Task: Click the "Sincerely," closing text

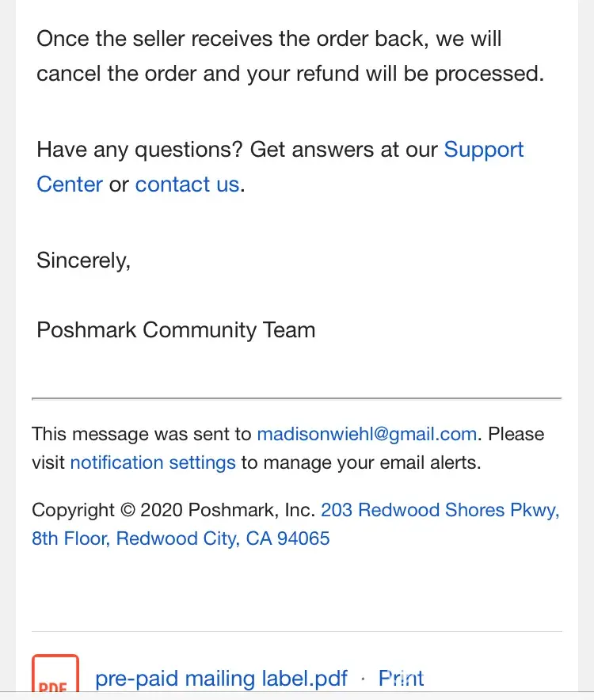Action: 84,260
